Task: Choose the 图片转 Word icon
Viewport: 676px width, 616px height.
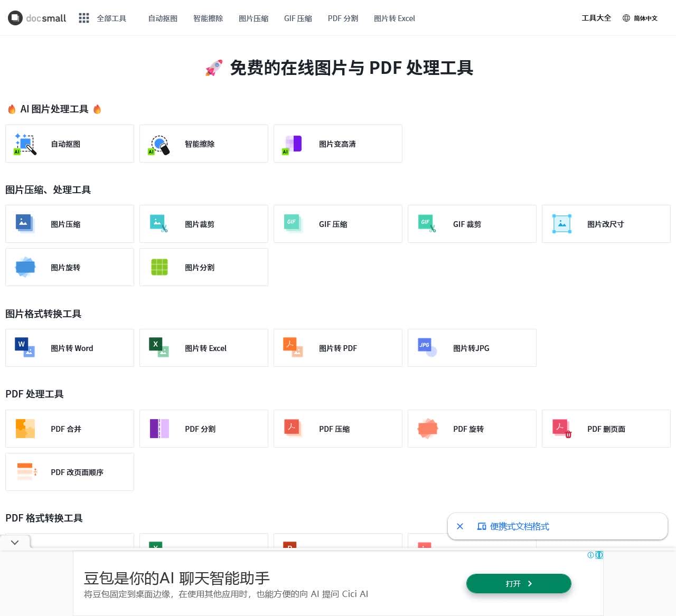Action: tap(25, 348)
